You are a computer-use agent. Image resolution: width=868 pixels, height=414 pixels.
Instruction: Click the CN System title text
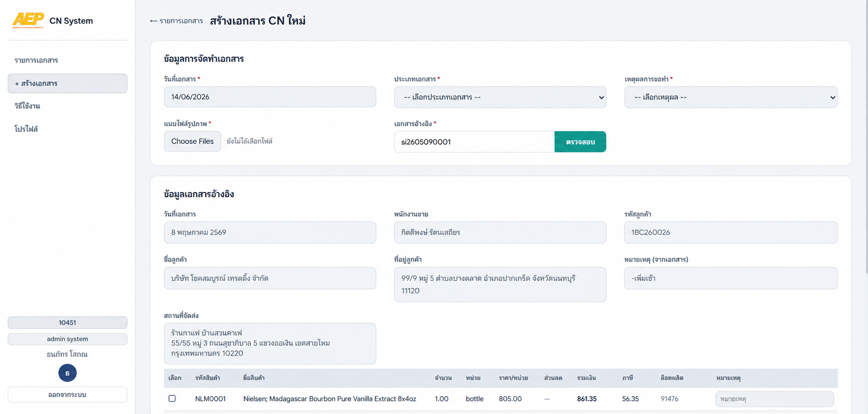(x=71, y=21)
